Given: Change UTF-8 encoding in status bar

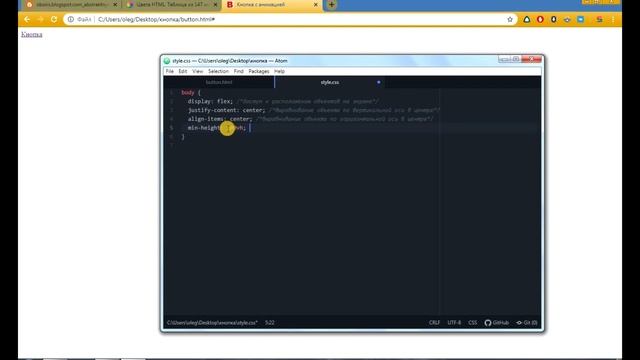Looking at the screenshot, I should [454, 322].
